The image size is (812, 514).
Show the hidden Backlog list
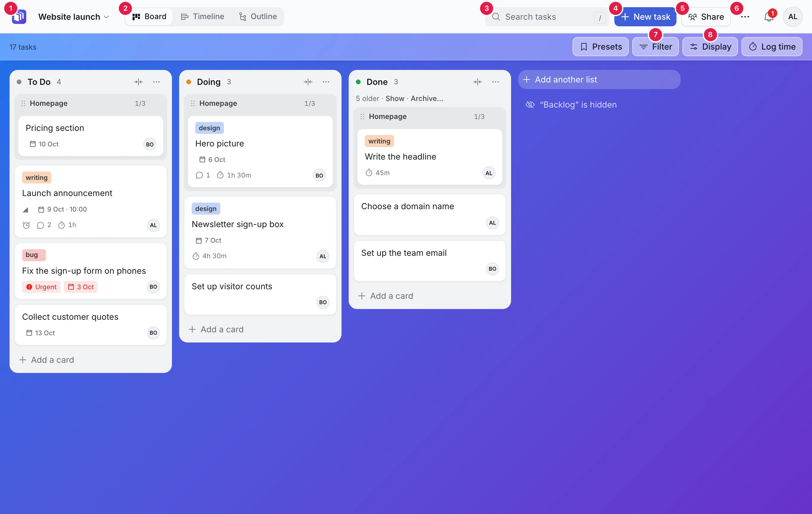571,105
